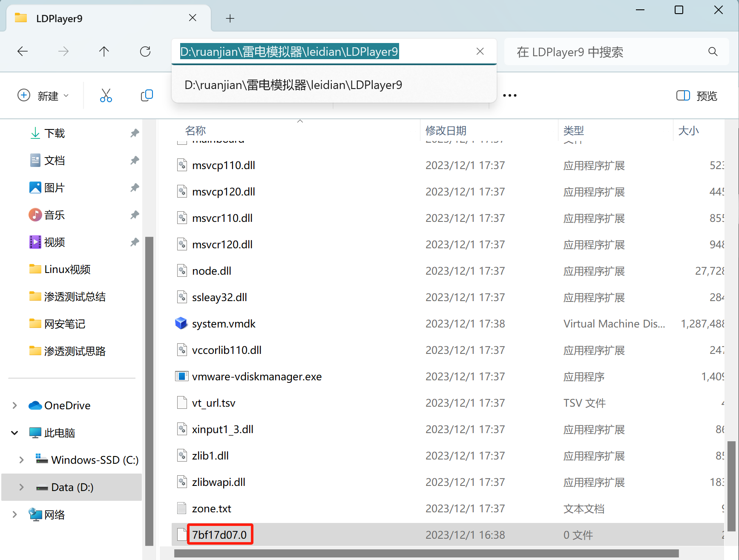
Task: Expand the OneDrive node
Action: point(14,405)
